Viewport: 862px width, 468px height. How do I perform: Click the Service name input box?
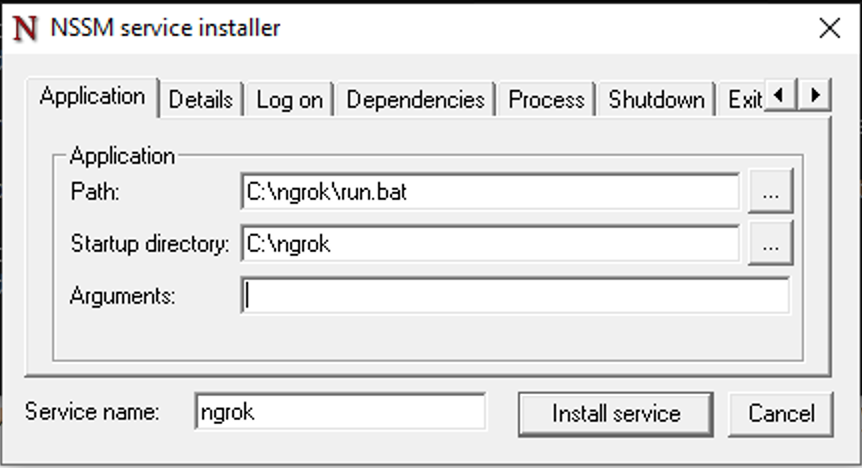click(x=340, y=412)
